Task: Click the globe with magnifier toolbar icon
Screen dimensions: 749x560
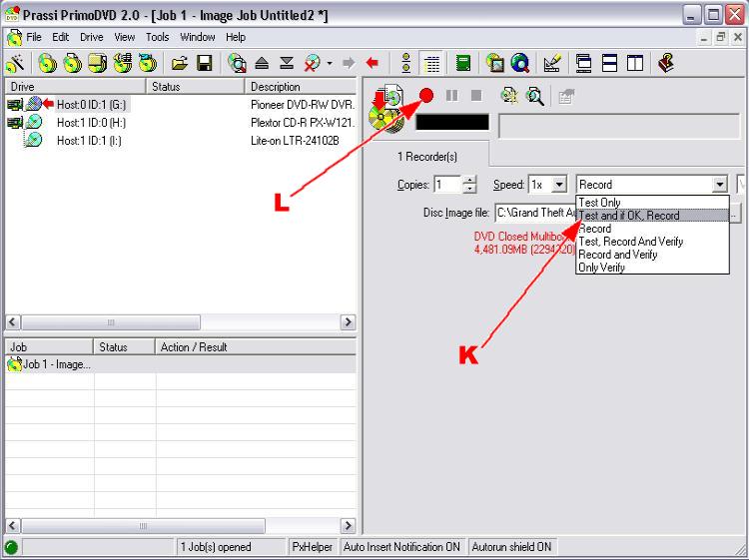Action: tap(520, 63)
